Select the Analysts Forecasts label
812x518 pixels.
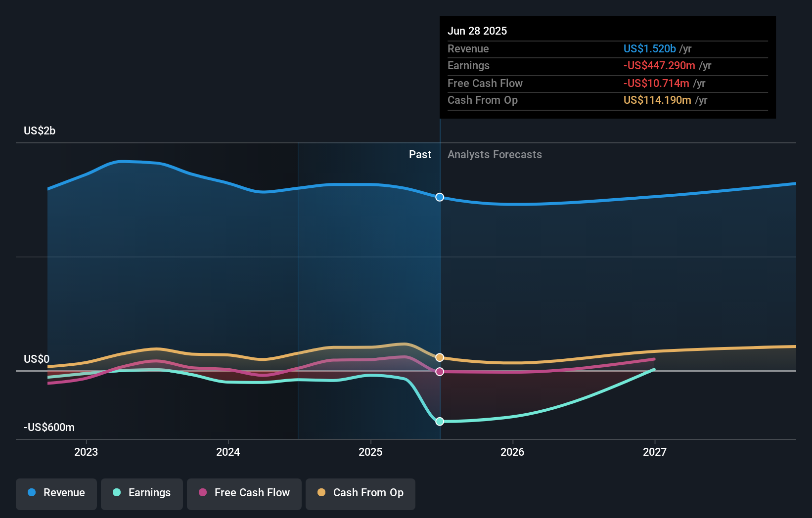[x=495, y=155]
